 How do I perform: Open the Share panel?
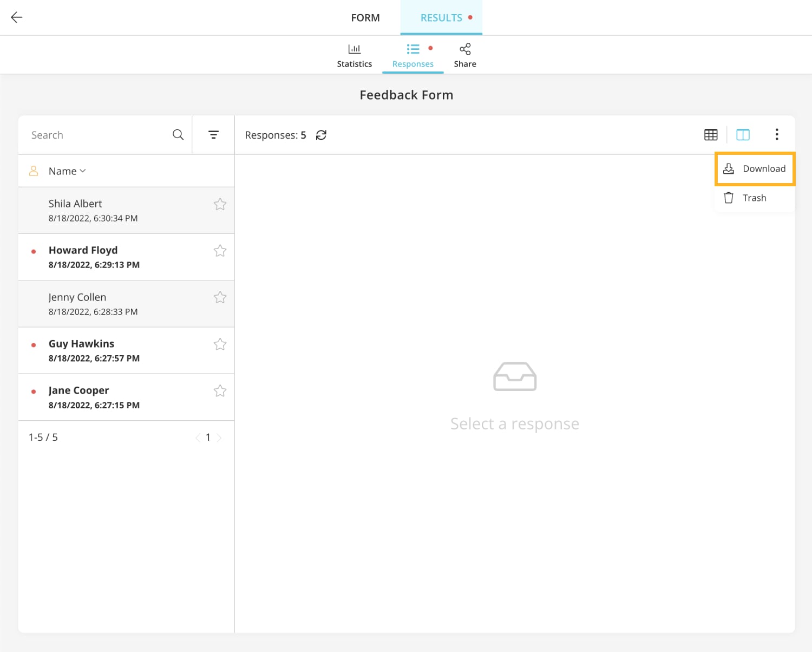[464, 55]
